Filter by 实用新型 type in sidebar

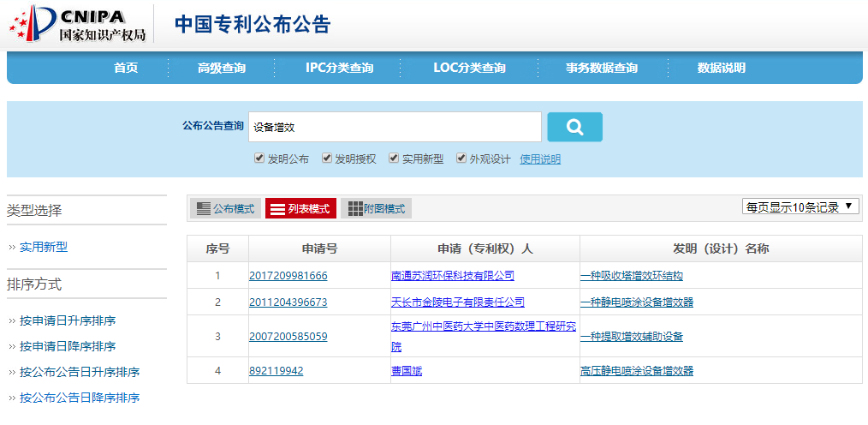[44, 247]
